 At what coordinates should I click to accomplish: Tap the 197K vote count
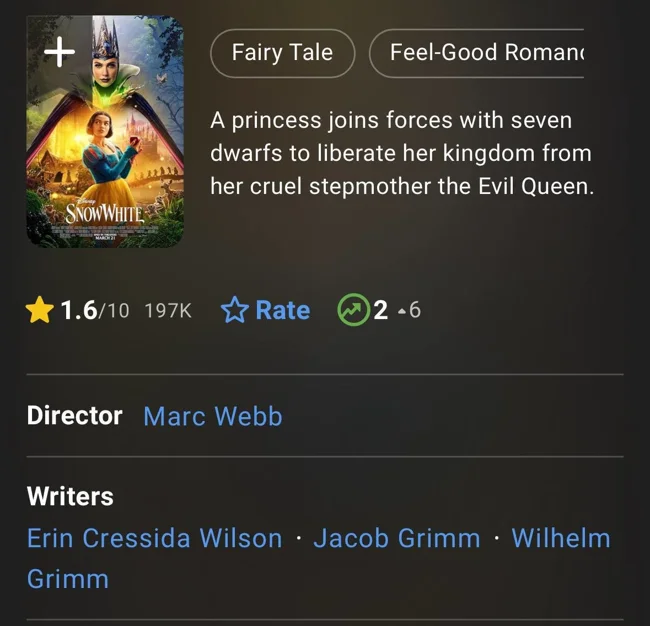pos(168,311)
